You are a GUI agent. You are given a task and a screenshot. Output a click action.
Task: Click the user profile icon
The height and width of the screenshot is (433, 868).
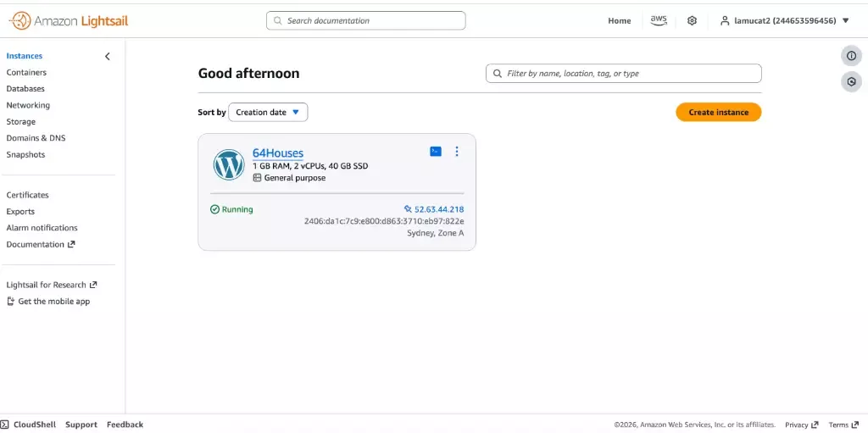click(x=725, y=21)
